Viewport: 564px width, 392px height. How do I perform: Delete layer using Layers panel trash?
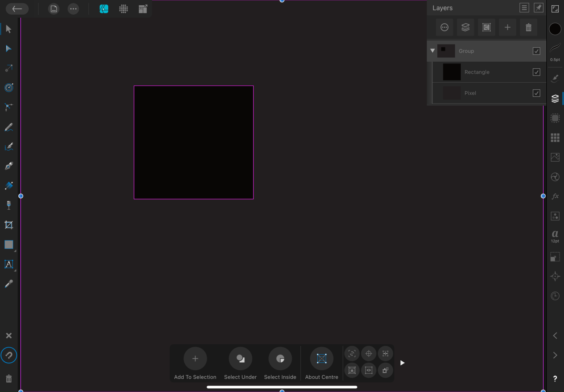tap(529, 27)
